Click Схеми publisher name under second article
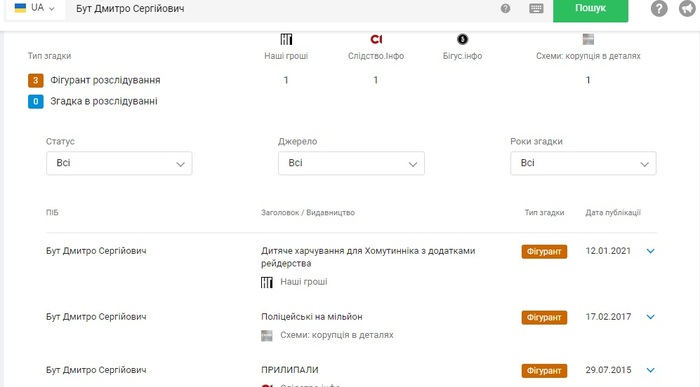This screenshot has height=387, width=700. [337, 335]
